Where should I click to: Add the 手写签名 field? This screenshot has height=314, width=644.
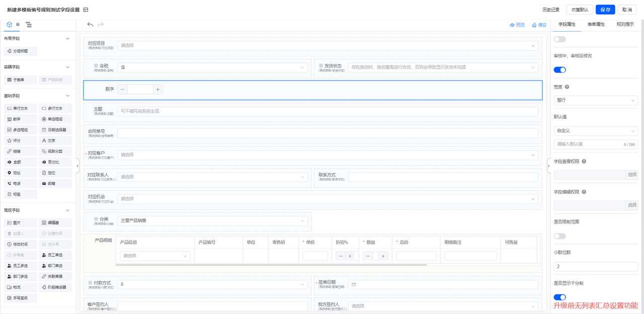click(x=20, y=298)
